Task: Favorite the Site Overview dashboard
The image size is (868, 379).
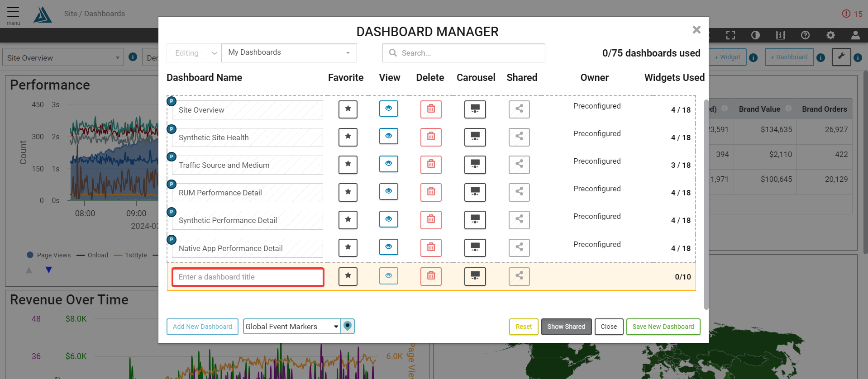Action: point(348,109)
